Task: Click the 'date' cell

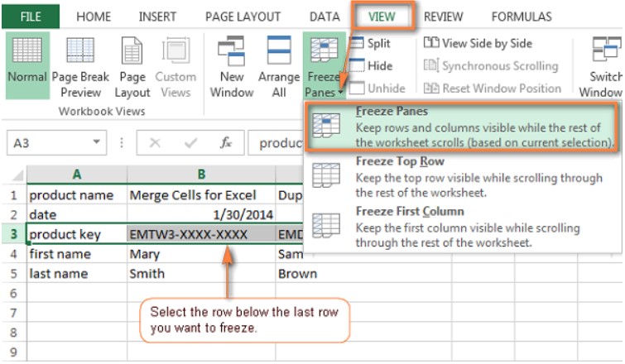Action: click(x=77, y=214)
